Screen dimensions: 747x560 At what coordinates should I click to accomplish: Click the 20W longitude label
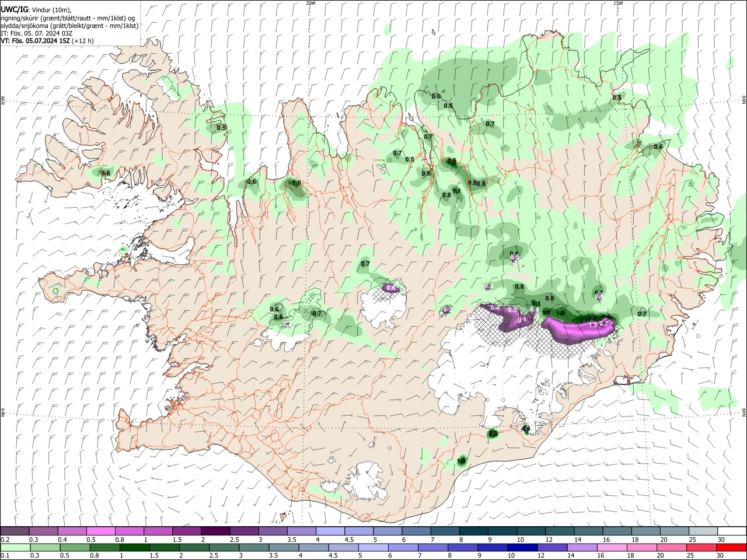click(311, 3)
